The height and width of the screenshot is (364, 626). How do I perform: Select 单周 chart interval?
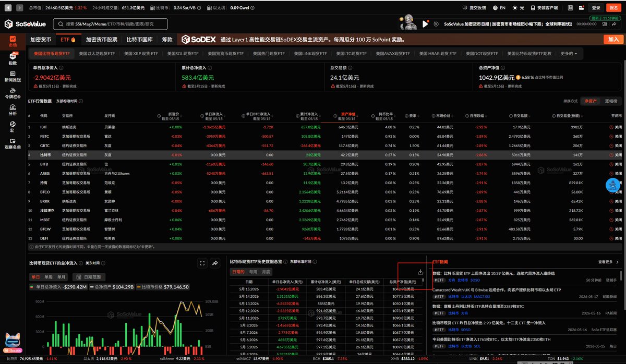pos(49,277)
